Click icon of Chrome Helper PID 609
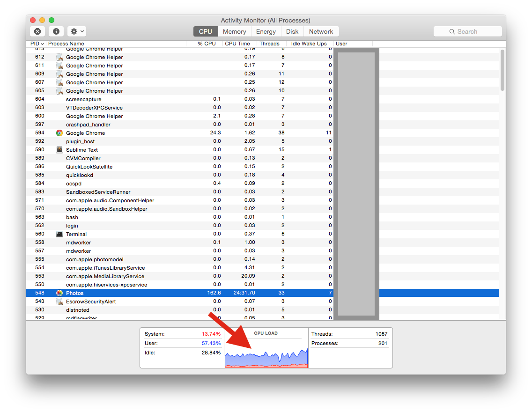Screen dimensions: 532x412 click(x=59, y=74)
